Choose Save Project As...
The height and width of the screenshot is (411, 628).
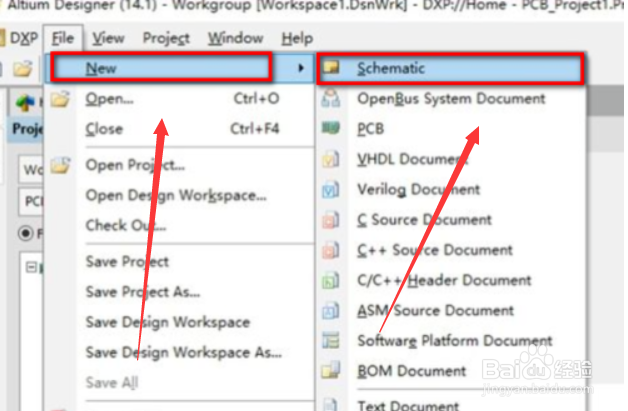pyautogui.click(x=178, y=292)
